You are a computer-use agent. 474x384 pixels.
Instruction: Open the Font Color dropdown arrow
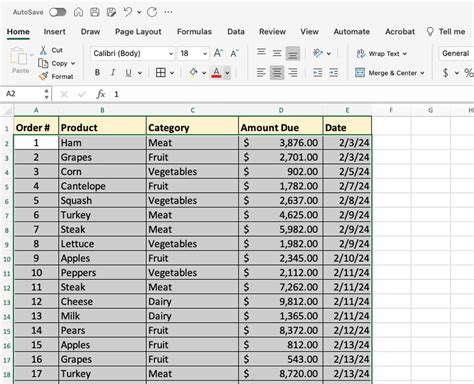pos(227,73)
